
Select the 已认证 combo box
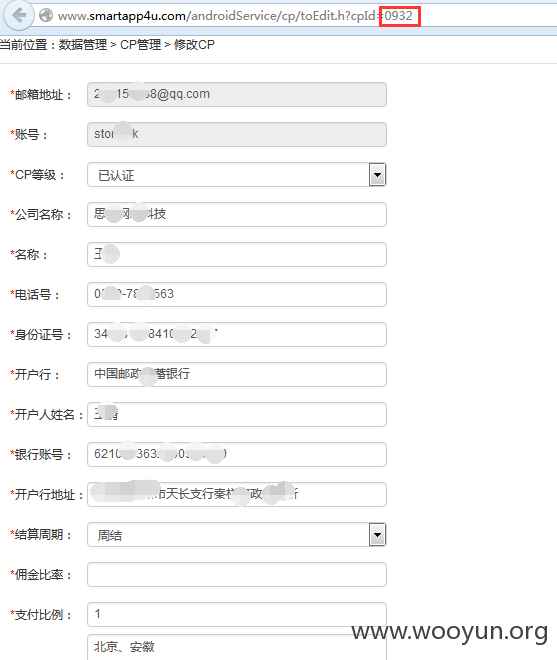coord(237,175)
